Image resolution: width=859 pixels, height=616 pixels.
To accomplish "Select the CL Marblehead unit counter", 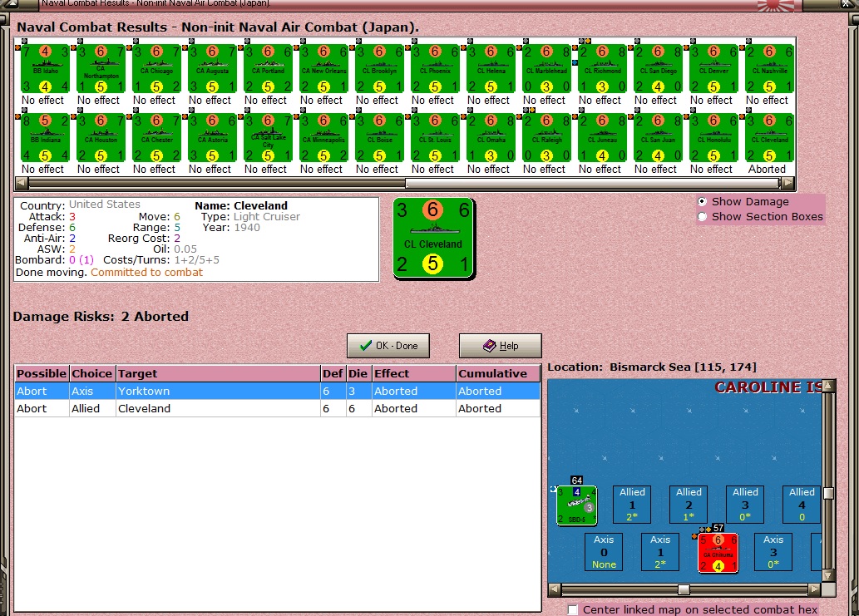I will (546, 68).
